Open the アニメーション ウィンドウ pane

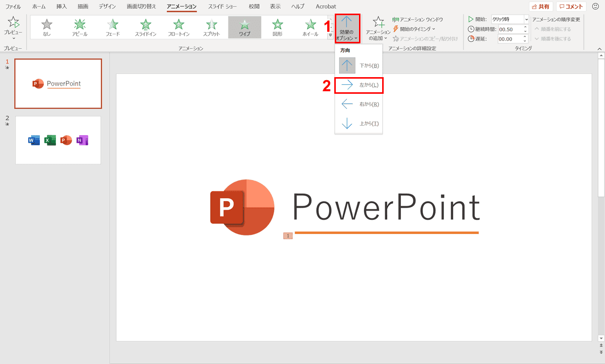click(418, 19)
